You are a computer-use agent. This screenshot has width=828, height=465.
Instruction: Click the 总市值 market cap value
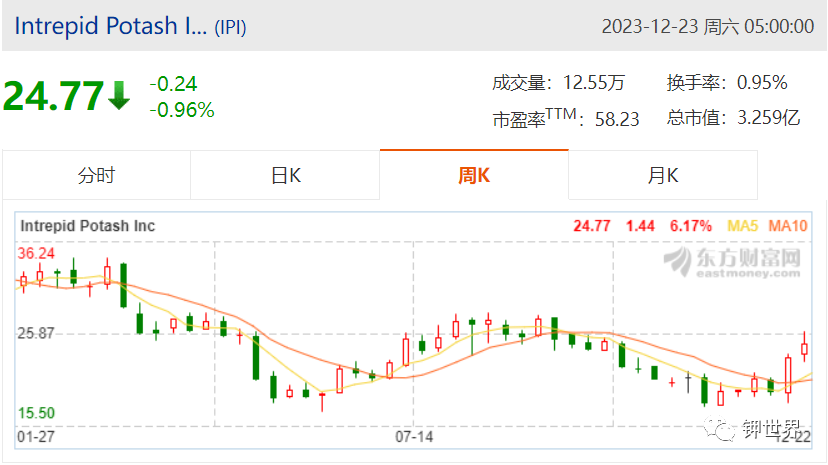(x=769, y=118)
